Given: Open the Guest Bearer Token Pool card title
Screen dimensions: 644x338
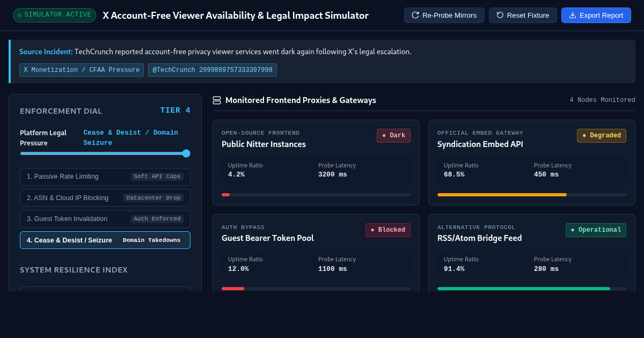Looking at the screenshot, I should click(268, 238).
